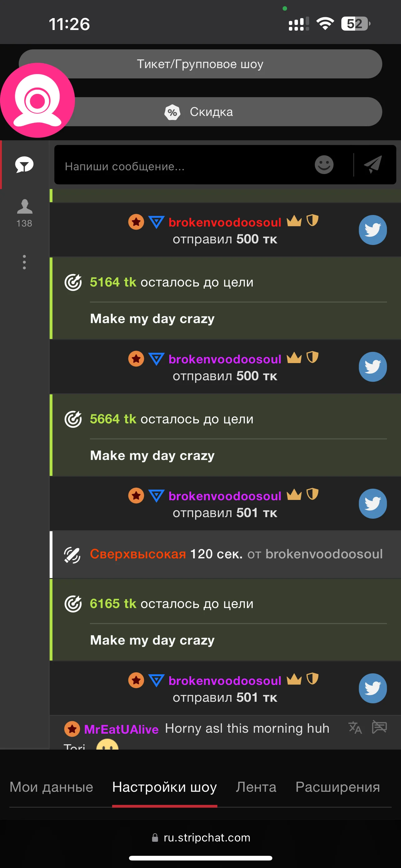The image size is (401, 868).
Task: Tap the pink webcam broadcast icon
Action: click(37, 100)
